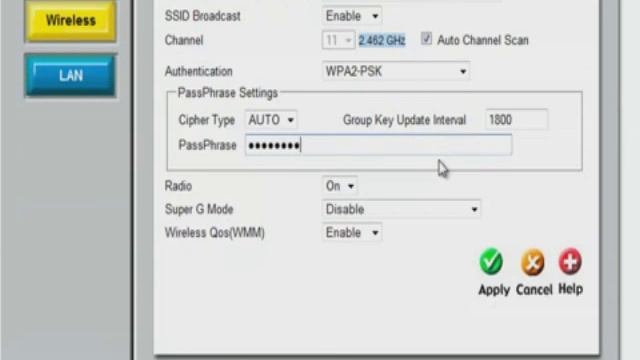Open the LAN section in sidebar
This screenshot has width=640, height=360.
tap(71, 76)
